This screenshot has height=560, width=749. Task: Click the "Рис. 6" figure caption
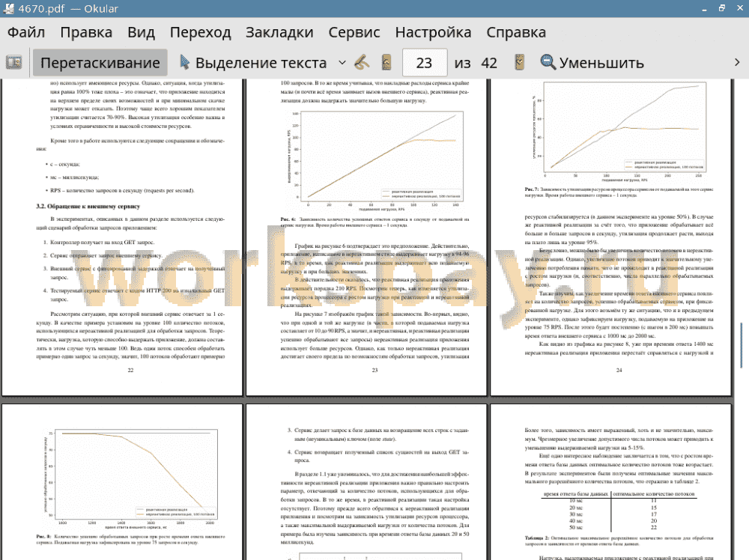point(374,222)
